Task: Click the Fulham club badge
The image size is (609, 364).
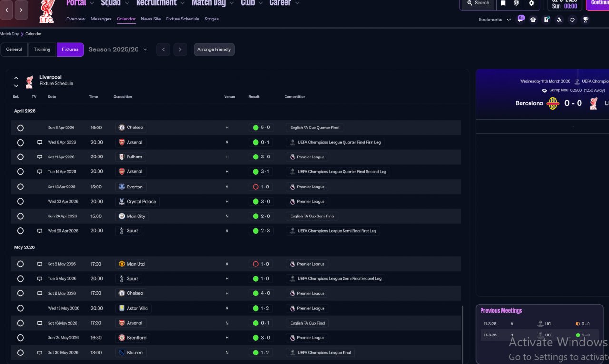Action: [x=122, y=157]
